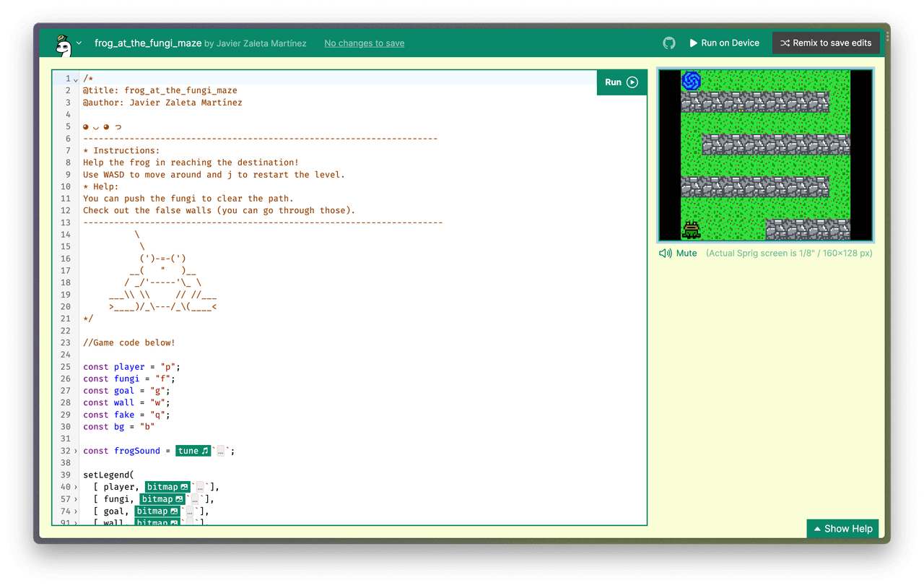
Task: Open the fungi bitmap editor badge
Action: pos(162,499)
